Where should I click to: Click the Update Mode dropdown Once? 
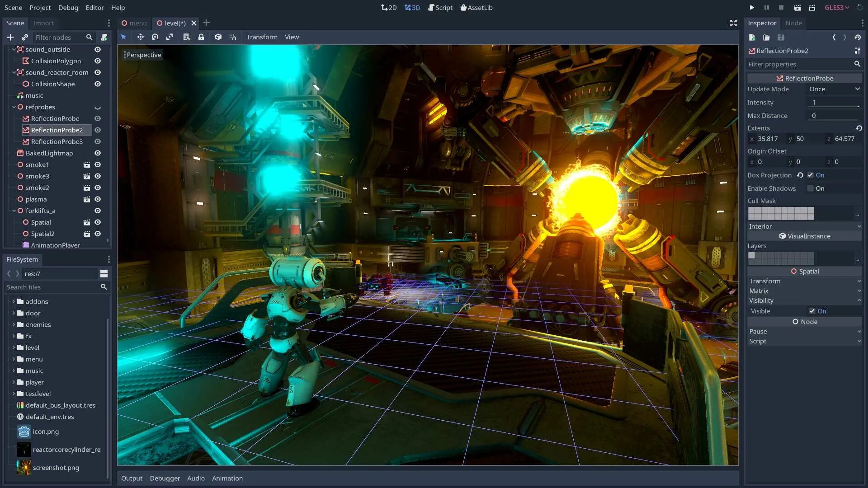tap(833, 89)
